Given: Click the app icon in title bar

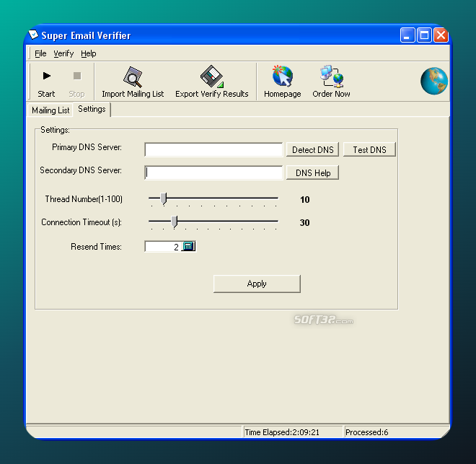Looking at the screenshot, I should (x=33, y=35).
